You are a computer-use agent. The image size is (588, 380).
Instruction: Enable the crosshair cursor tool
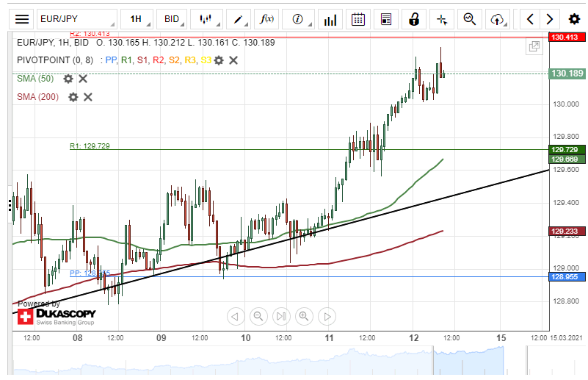pos(441,19)
